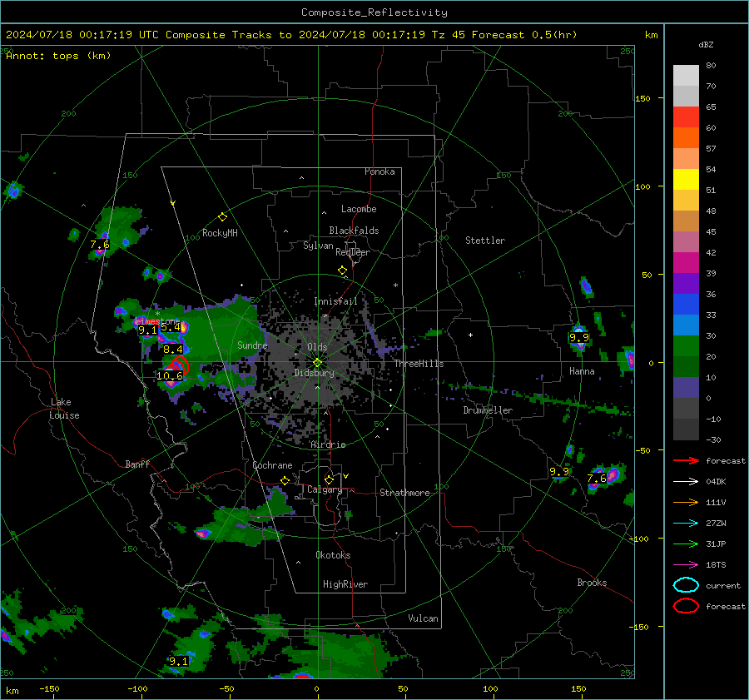Click the yellow radar-center diamond above Didsbury
The width and height of the screenshot is (749, 700).
click(x=317, y=363)
